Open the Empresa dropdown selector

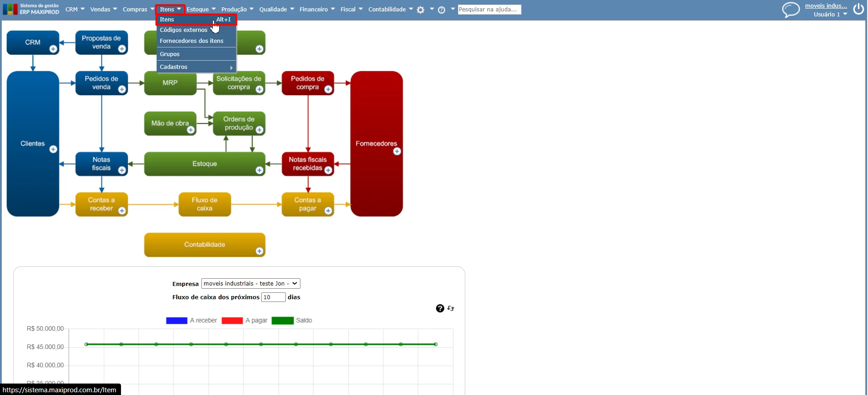click(x=251, y=284)
